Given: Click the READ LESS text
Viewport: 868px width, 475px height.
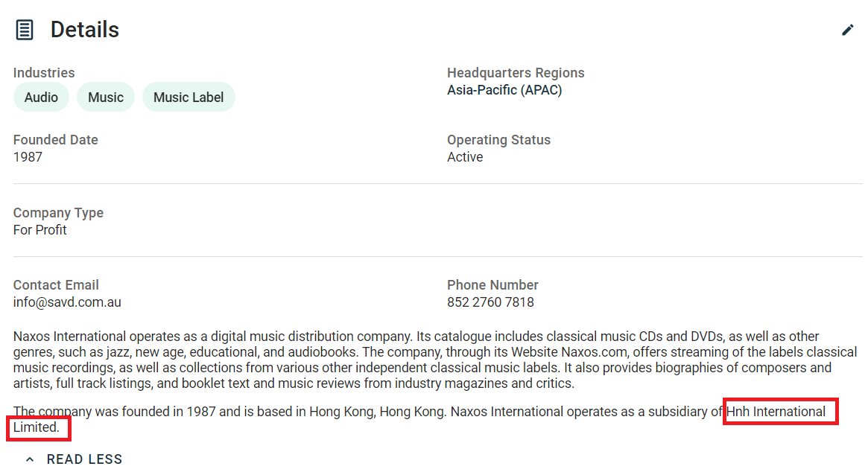Looking at the screenshot, I should coord(84,459).
